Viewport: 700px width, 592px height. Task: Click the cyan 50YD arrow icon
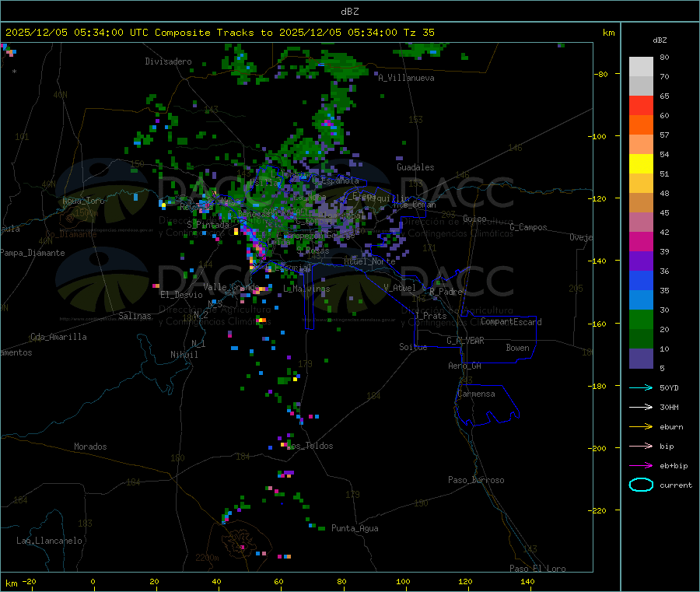tap(641, 387)
